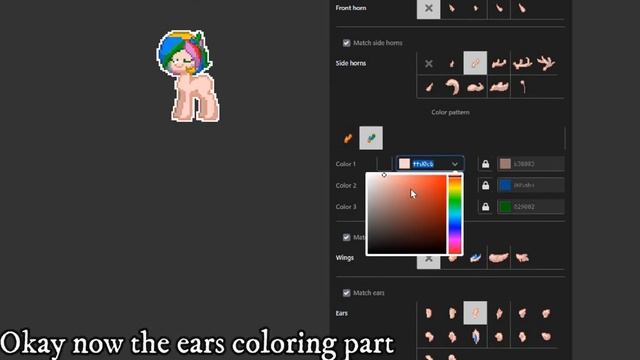This screenshot has width=640, height=360.
Task: Select the fourth ear style in second Ears row
Action: 499,337
